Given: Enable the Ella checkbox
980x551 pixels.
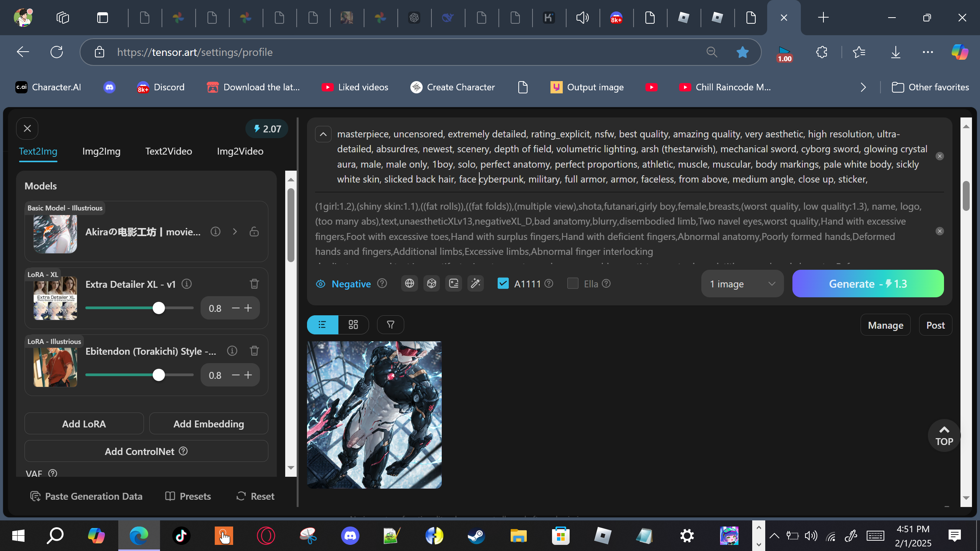Looking at the screenshot, I should [x=572, y=284].
